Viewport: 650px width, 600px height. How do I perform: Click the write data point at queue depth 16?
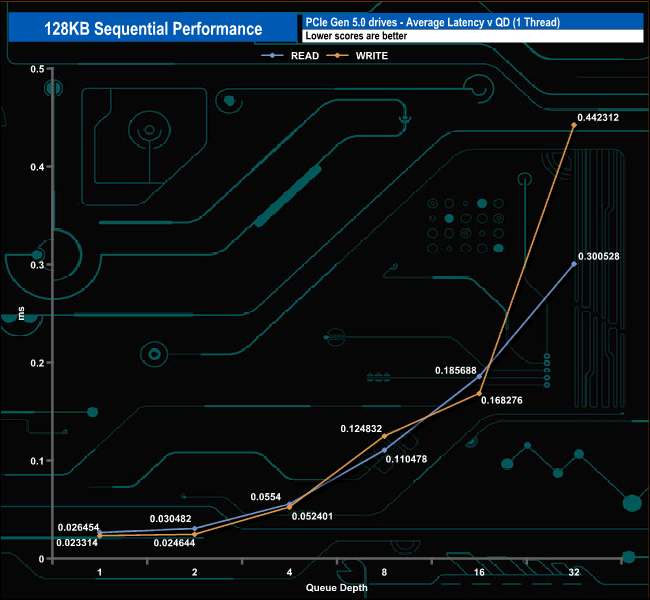pyautogui.click(x=479, y=394)
